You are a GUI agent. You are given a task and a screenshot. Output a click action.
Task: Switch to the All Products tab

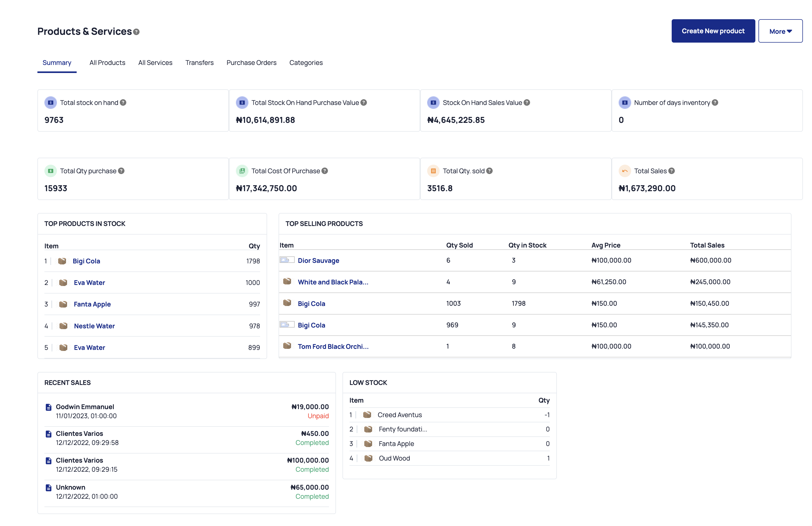(x=107, y=63)
